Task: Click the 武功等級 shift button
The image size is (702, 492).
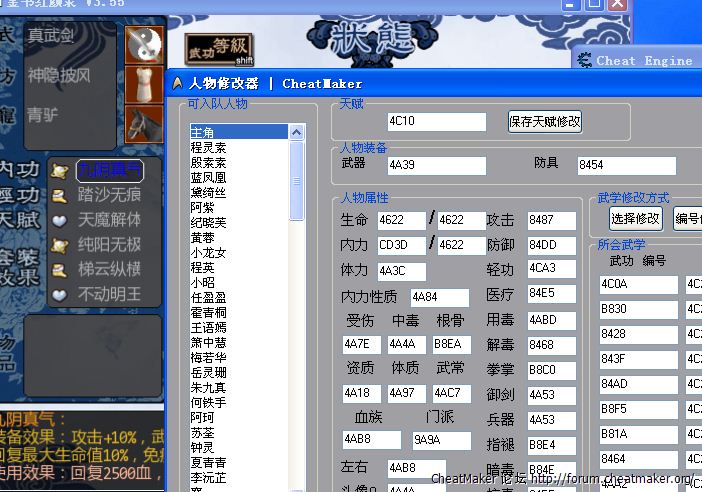Action: (219, 50)
